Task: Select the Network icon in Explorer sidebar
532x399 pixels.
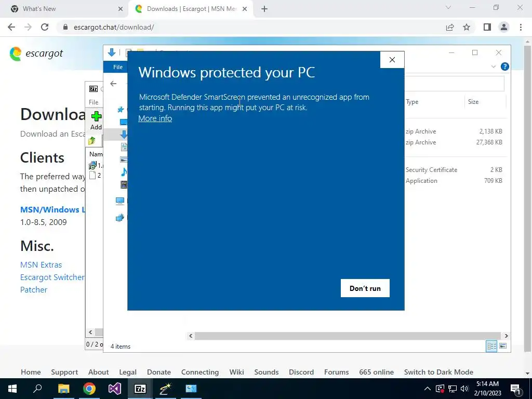Action: tap(120, 218)
